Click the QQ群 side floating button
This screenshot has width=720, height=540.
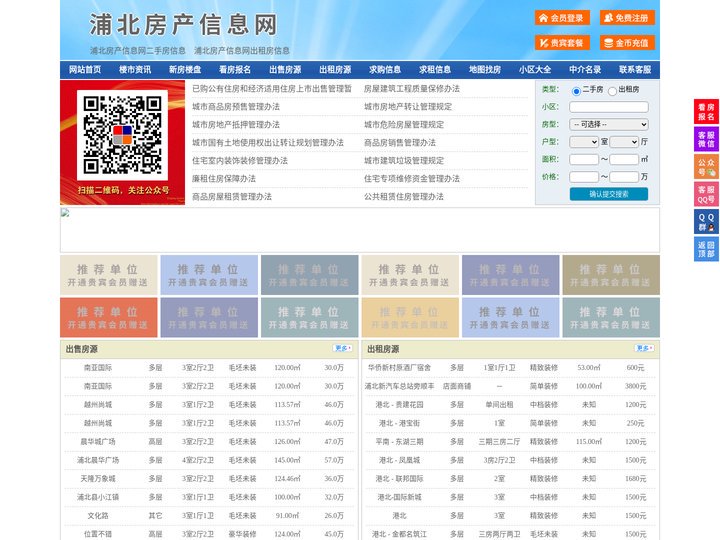[x=706, y=222]
